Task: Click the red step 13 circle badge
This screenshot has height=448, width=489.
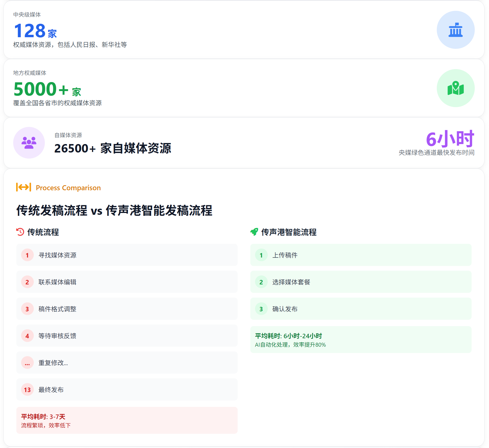Action: pyautogui.click(x=27, y=390)
